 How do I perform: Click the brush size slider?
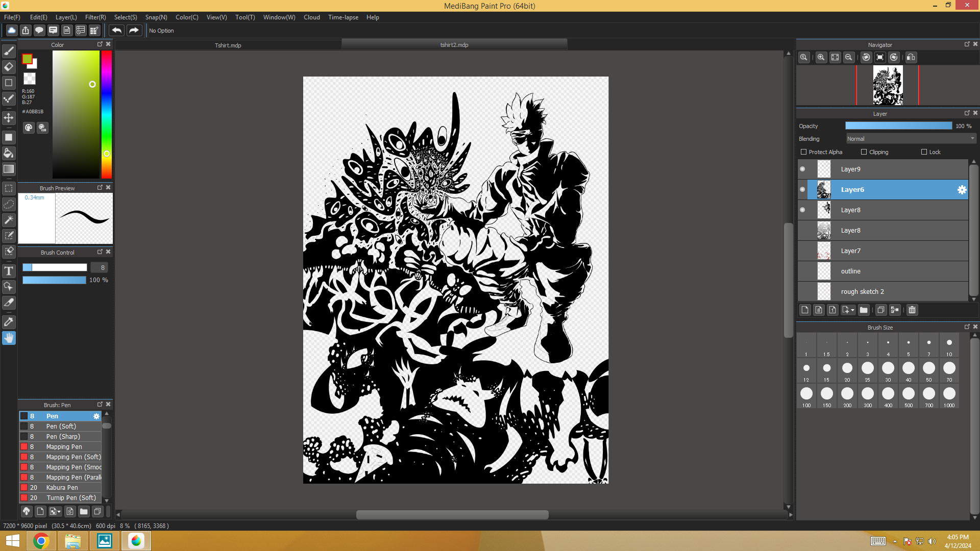point(55,267)
